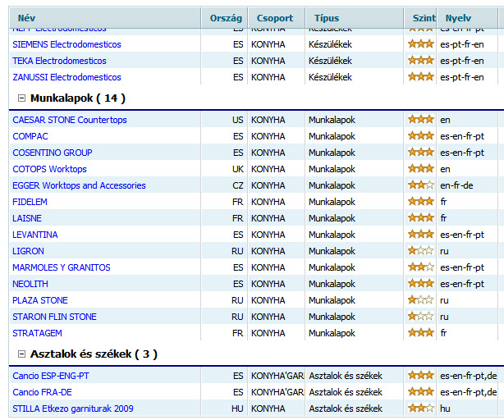The image size is (504, 420).
Task: Open COTOPS Worktops link
Action: tap(49, 169)
